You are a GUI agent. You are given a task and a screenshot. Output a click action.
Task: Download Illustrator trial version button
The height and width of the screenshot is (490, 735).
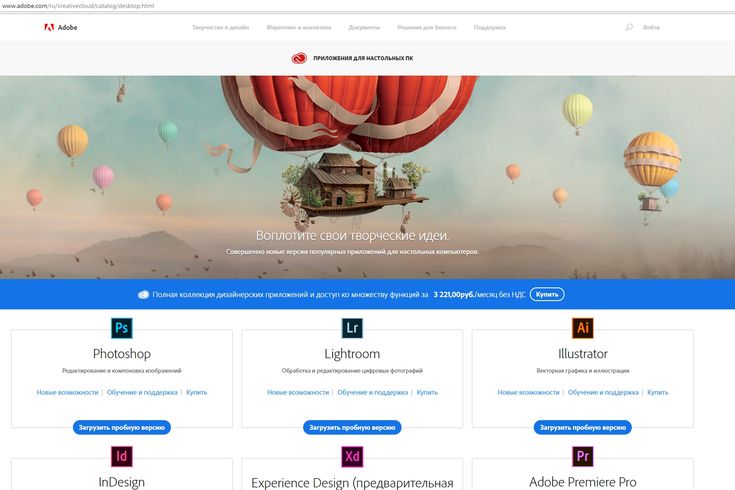[583, 428]
